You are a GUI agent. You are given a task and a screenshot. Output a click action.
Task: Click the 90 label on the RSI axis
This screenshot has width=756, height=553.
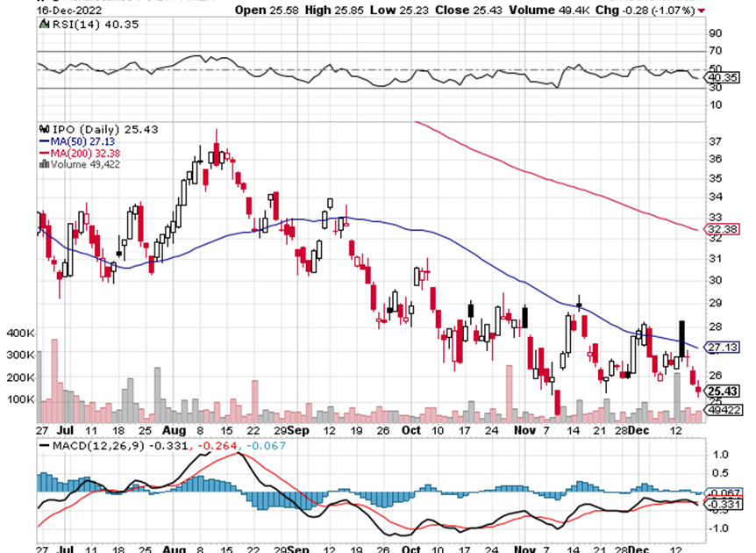716,33
